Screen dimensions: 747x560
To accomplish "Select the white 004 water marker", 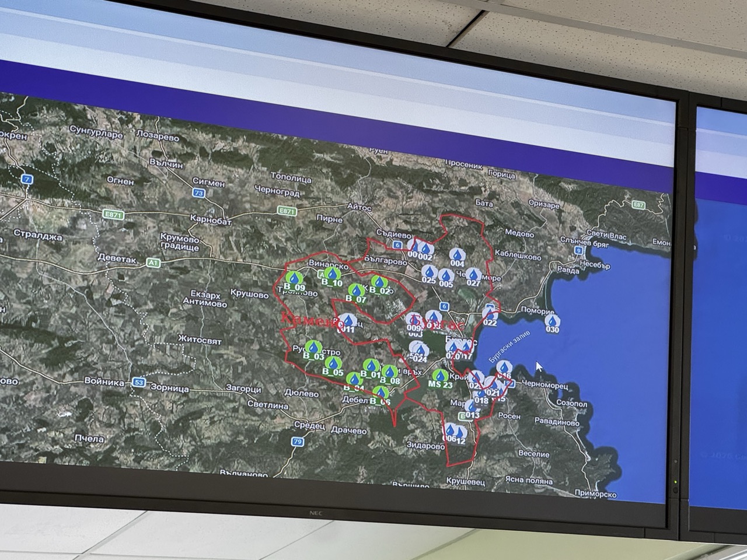I will (457, 255).
